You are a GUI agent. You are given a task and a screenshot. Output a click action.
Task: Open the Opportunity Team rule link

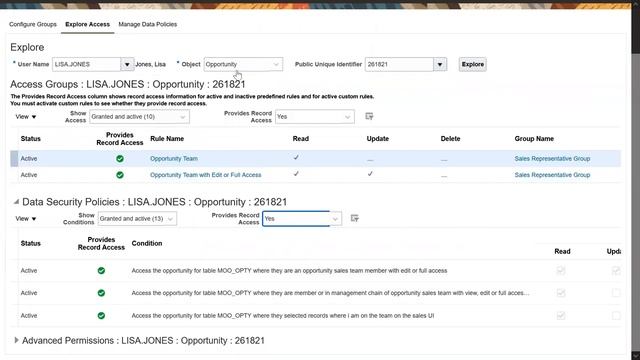174,158
